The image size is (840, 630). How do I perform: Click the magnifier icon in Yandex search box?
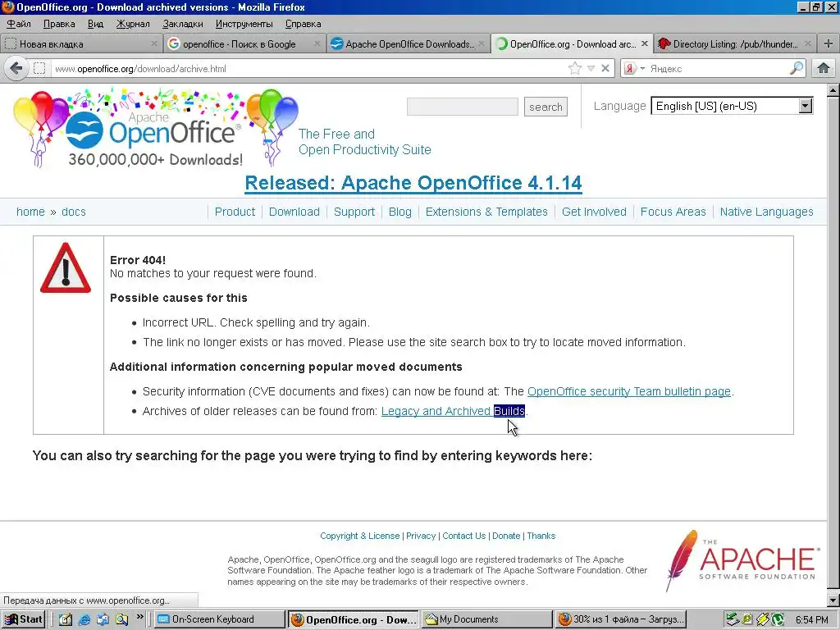[796, 68]
